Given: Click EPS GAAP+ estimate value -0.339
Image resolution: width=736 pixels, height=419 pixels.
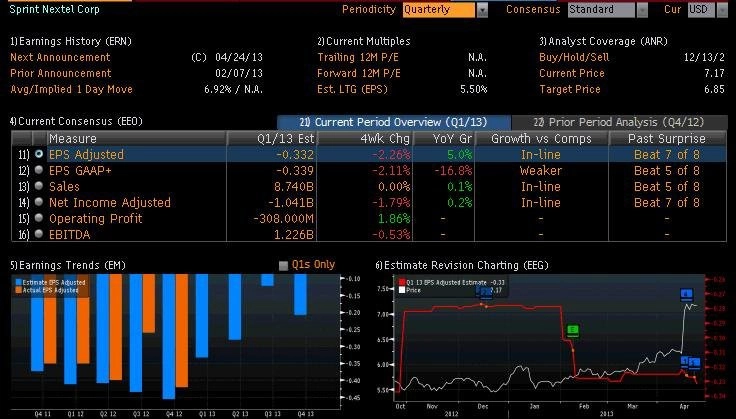Looking at the screenshot, I should tap(294, 170).
